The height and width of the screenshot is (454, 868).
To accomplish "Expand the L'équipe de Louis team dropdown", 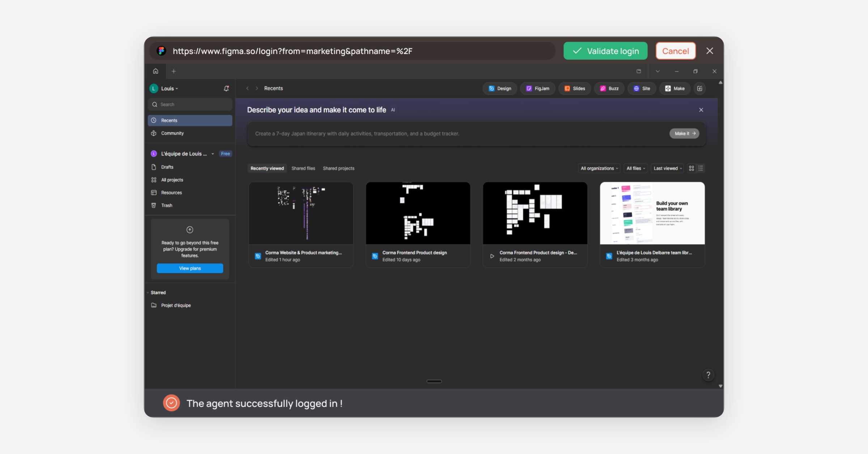I will click(x=213, y=154).
